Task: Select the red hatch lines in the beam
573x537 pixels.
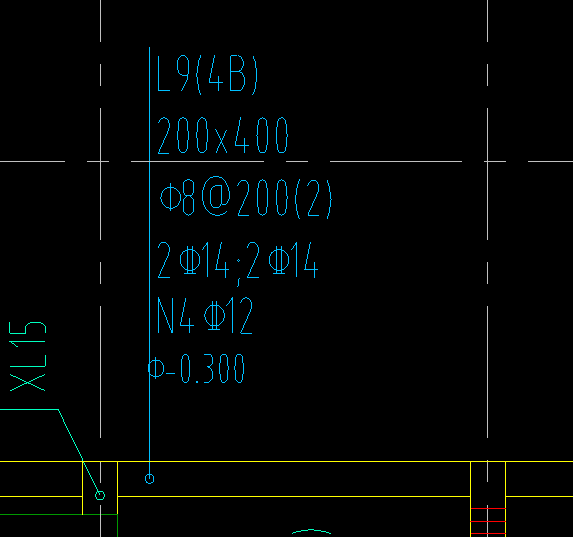Action: tap(488, 521)
